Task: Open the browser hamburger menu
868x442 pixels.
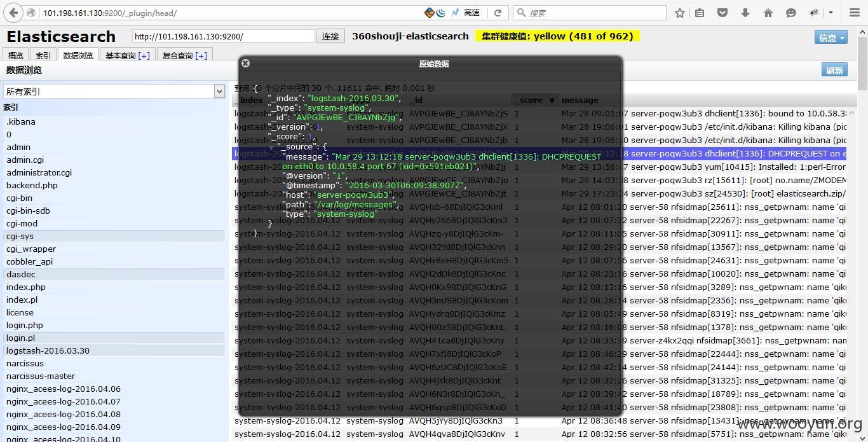Action: point(855,13)
